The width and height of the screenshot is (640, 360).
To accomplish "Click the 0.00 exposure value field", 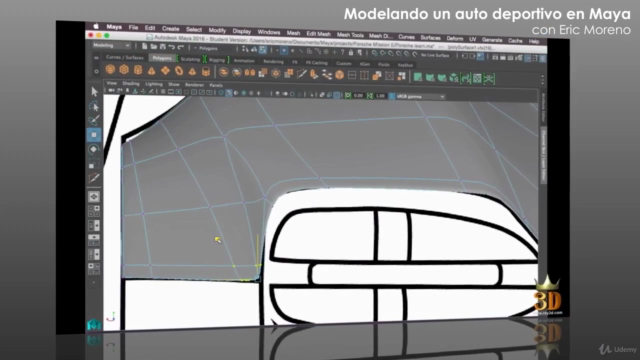I will click(x=358, y=96).
